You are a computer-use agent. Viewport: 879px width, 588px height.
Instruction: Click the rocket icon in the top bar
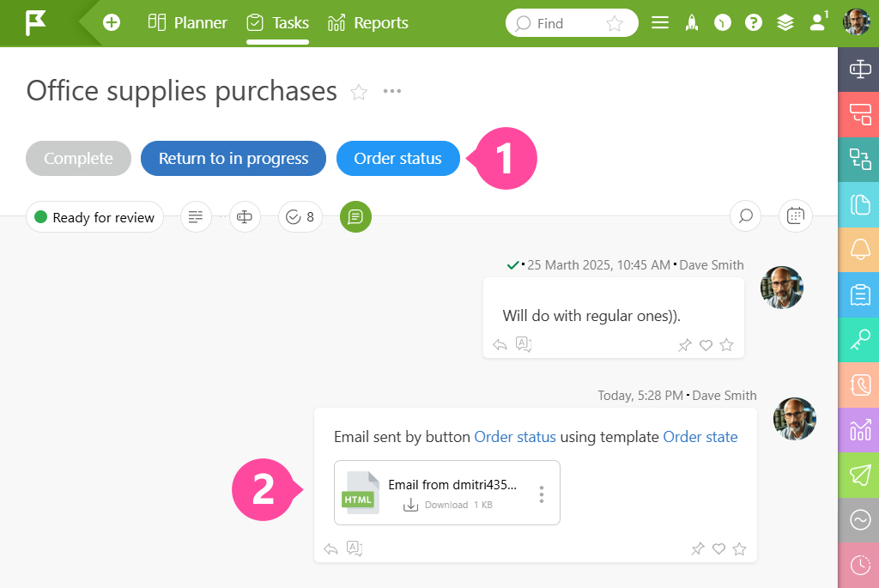[692, 22]
